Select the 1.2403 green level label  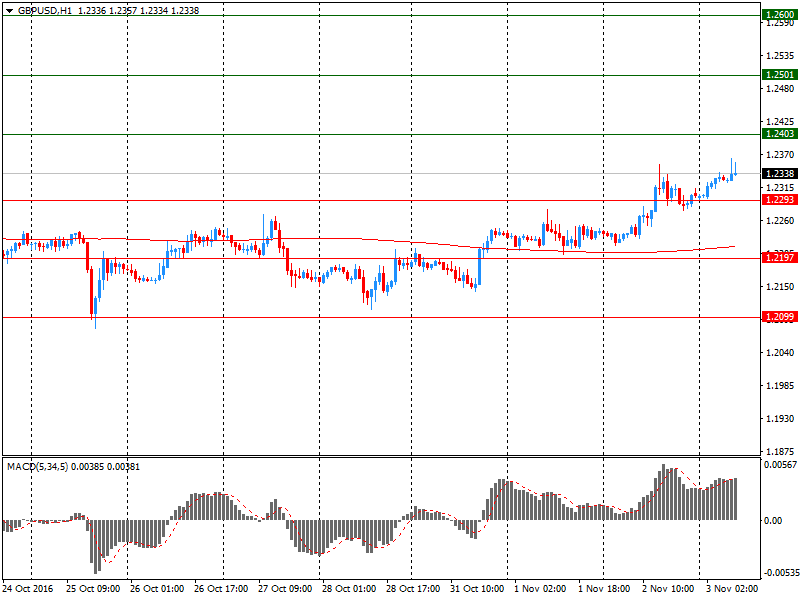(780, 134)
